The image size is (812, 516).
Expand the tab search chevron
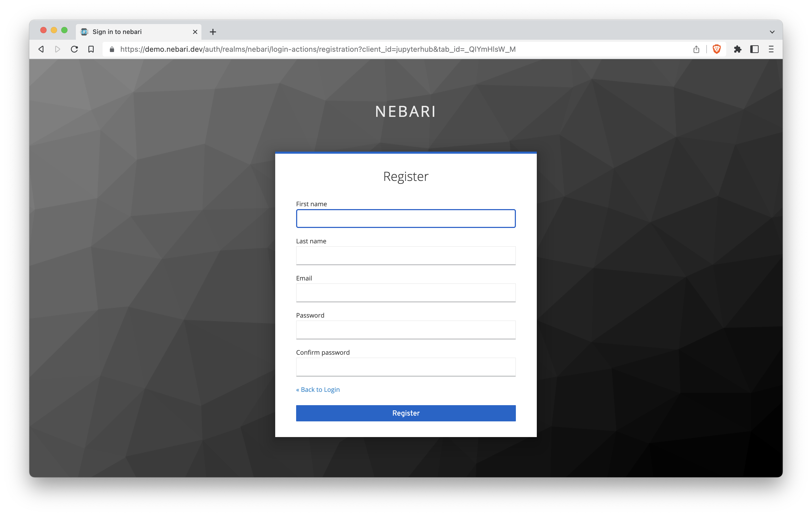[772, 32]
